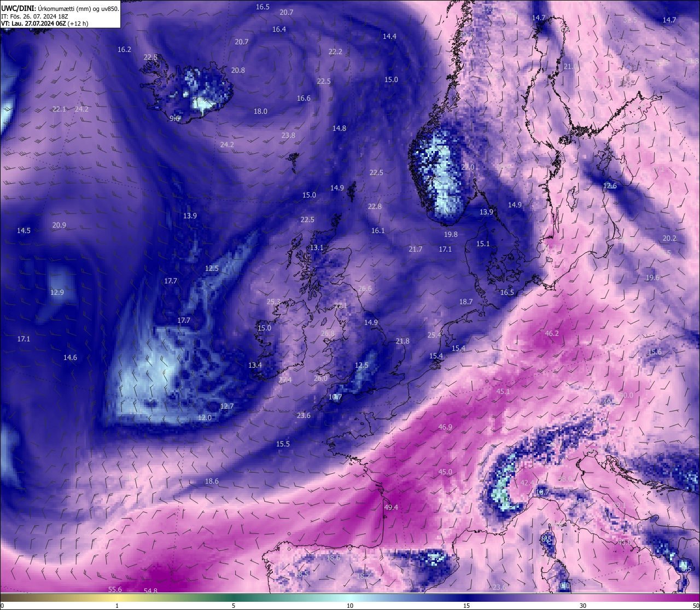Click the 14.8 value on the map

click(x=339, y=129)
